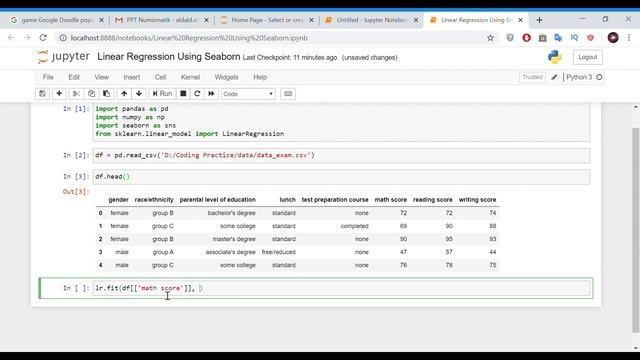640x360 pixels.
Task: Open the Insert menu
Action: tap(131, 77)
